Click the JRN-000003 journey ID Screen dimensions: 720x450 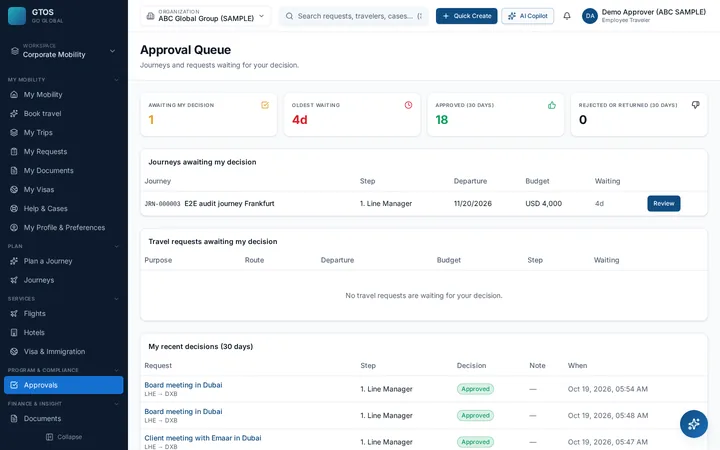(163, 204)
